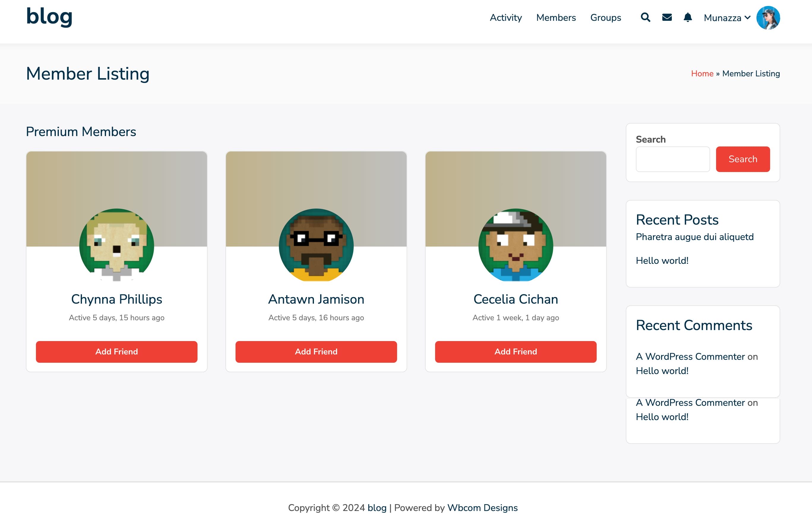Open the Groups menu item

(x=606, y=18)
